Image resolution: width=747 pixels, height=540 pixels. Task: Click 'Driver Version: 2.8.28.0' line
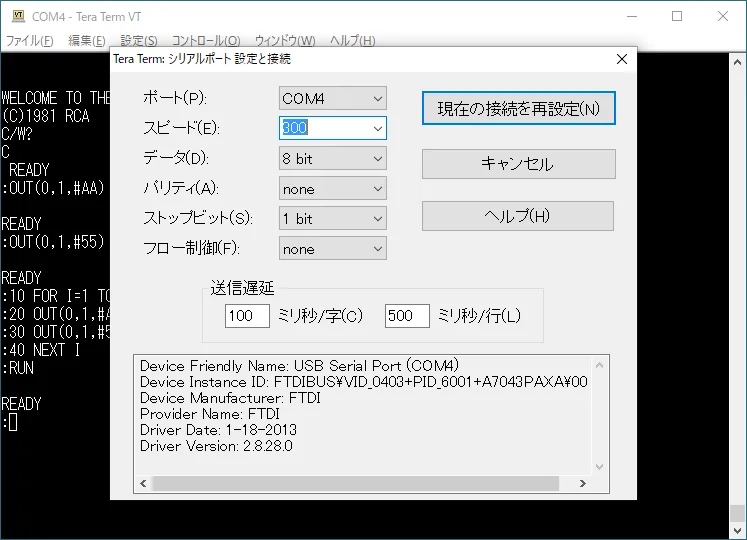(216, 446)
